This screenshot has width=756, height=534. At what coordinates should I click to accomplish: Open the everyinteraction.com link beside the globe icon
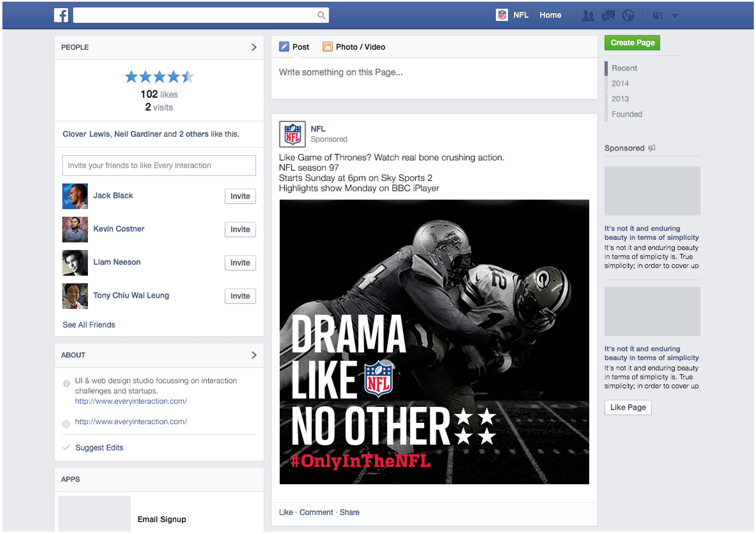[x=131, y=422]
